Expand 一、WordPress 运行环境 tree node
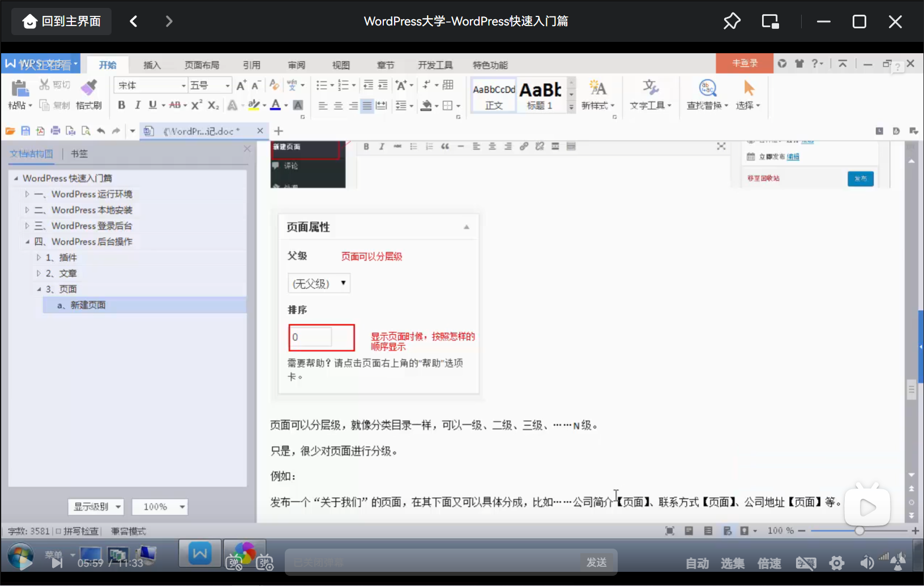 27,194
